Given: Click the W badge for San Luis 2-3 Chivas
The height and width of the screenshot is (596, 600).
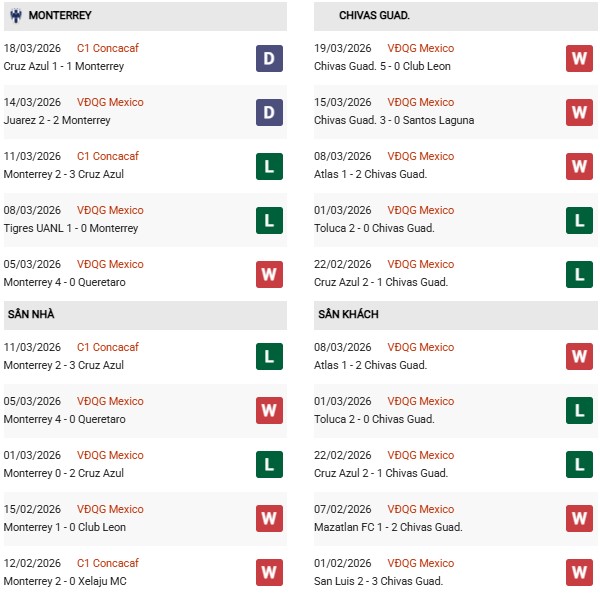Looking at the screenshot, I should click(x=579, y=573).
